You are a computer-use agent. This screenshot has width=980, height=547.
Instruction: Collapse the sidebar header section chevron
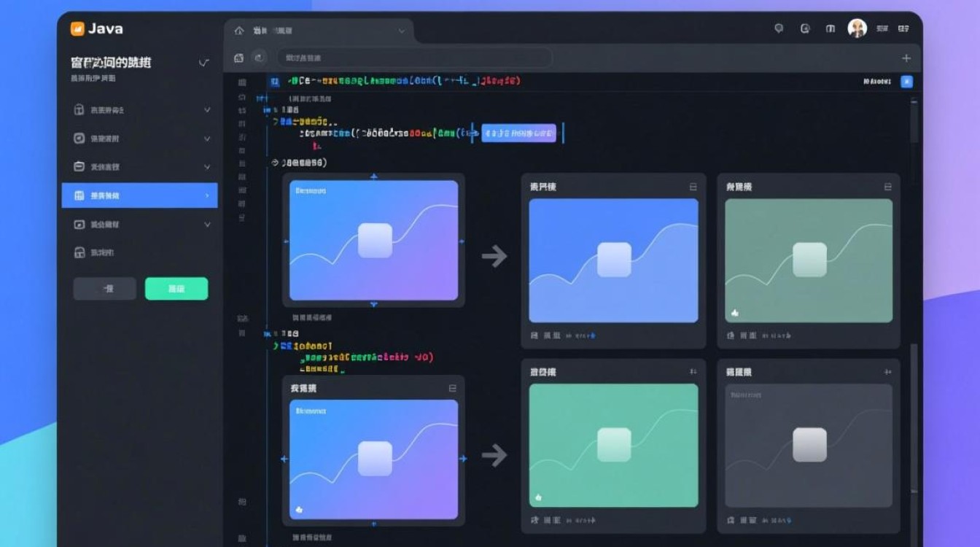point(204,63)
